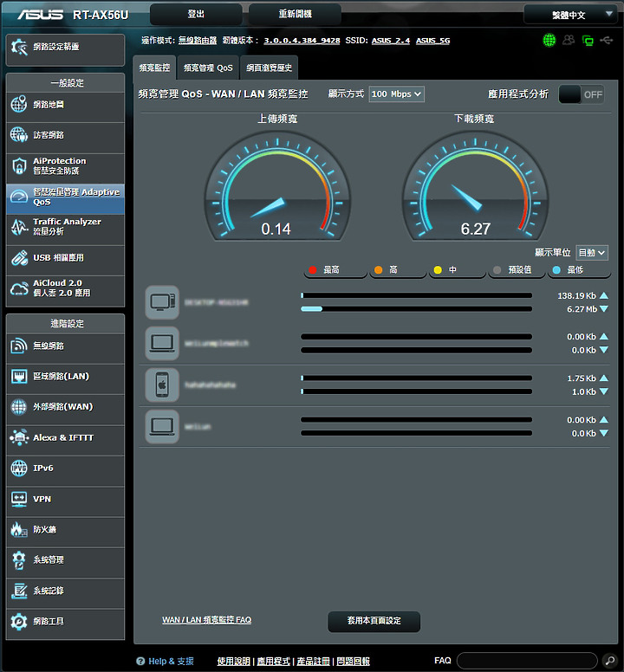This screenshot has width=624, height=672.
Task: Open the 應用程式 utility link
Action: pyautogui.click(x=274, y=661)
